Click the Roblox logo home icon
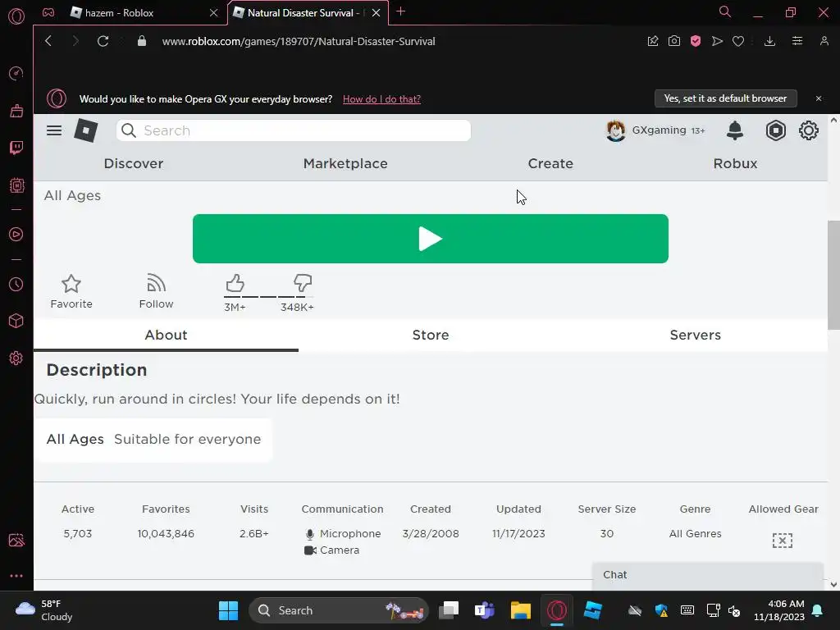Image resolution: width=840 pixels, height=630 pixels. point(85,130)
